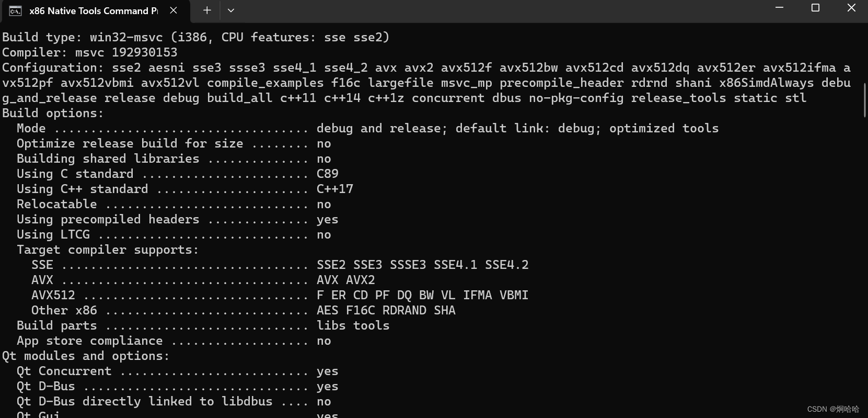Image resolution: width=868 pixels, height=418 pixels.
Task: Close the terminal window
Action: (x=851, y=8)
